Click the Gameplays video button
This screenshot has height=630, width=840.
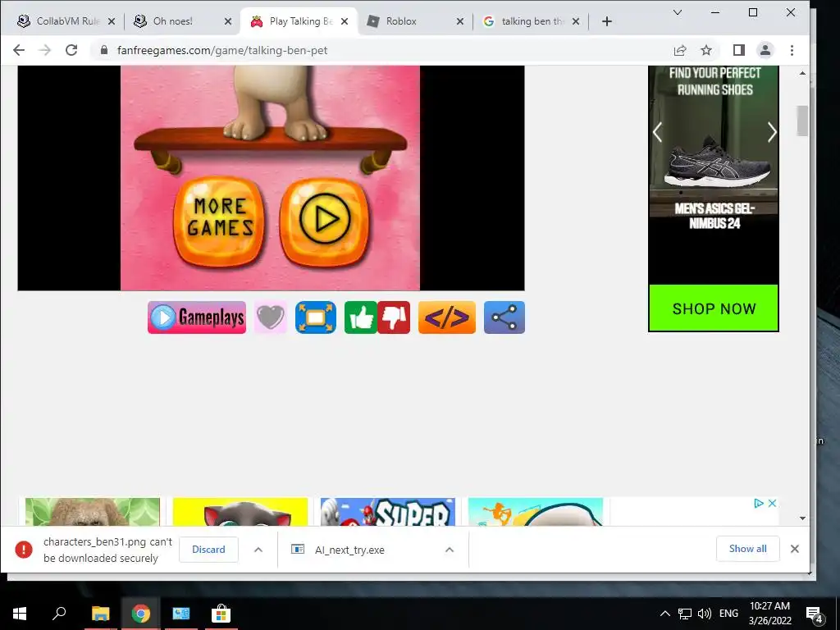coord(197,317)
